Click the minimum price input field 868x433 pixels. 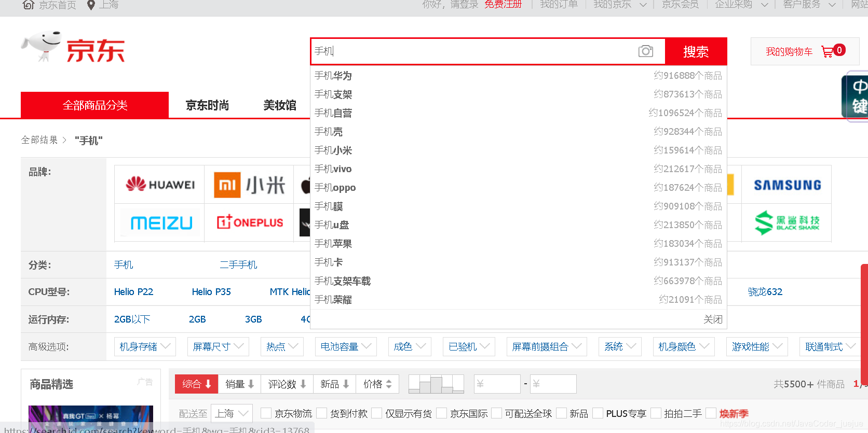(497, 384)
